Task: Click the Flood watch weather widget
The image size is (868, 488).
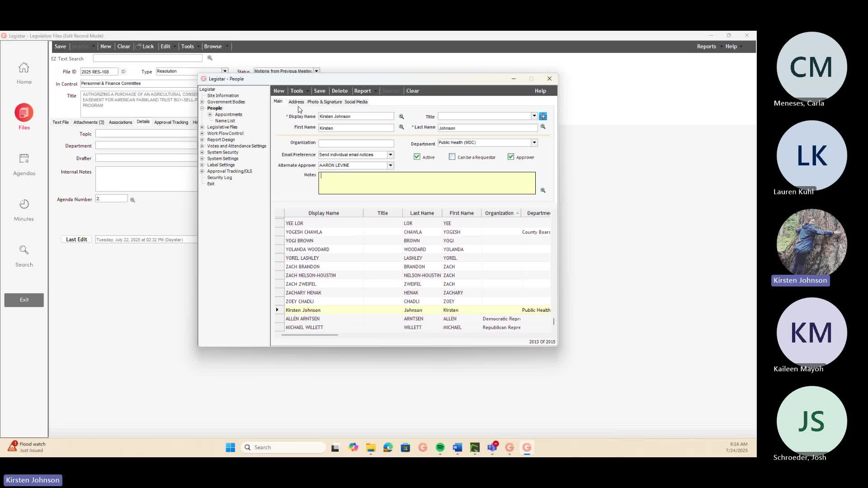Action: (27, 447)
